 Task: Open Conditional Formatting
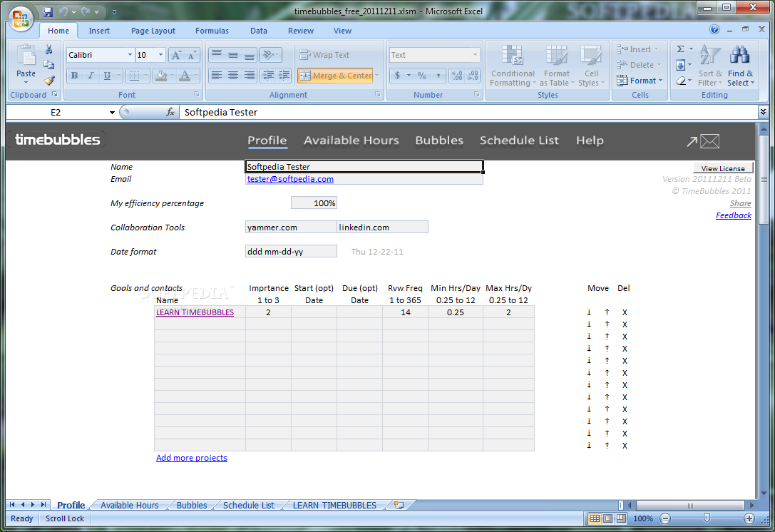[513, 66]
